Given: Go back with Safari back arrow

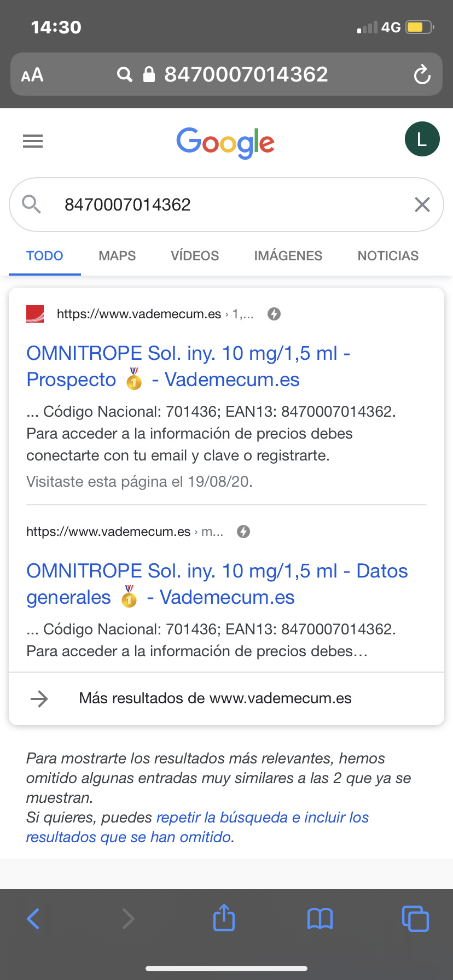Looking at the screenshot, I should pyautogui.click(x=33, y=919).
